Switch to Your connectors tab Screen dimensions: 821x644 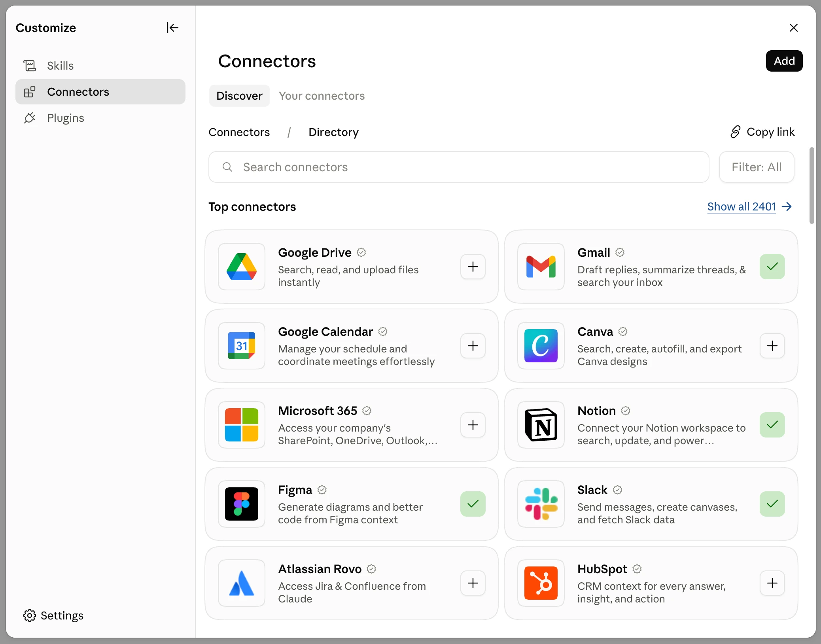point(322,96)
